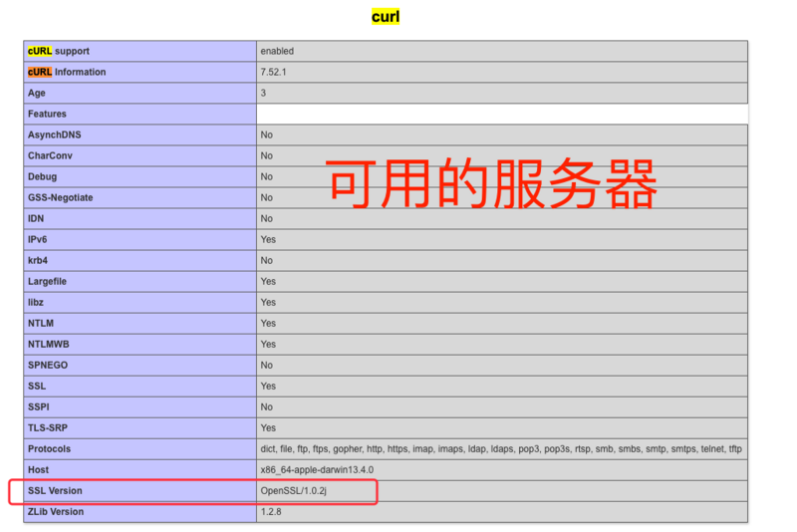Click the 'Yes' value beside NTLMWB
Viewport: 797px width, 532px height.
pos(268,344)
